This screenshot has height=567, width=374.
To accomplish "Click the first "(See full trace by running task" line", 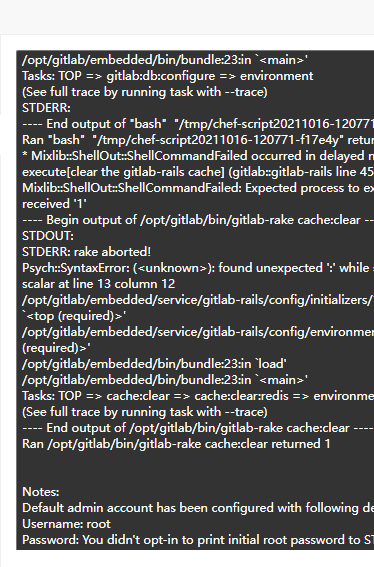I will (x=145, y=92).
